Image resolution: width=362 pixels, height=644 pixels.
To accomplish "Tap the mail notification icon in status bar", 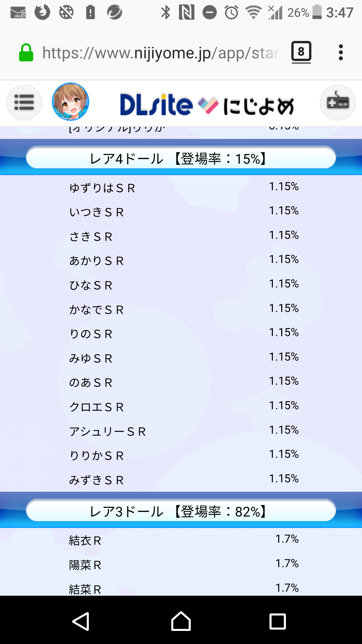I will pos(18,13).
